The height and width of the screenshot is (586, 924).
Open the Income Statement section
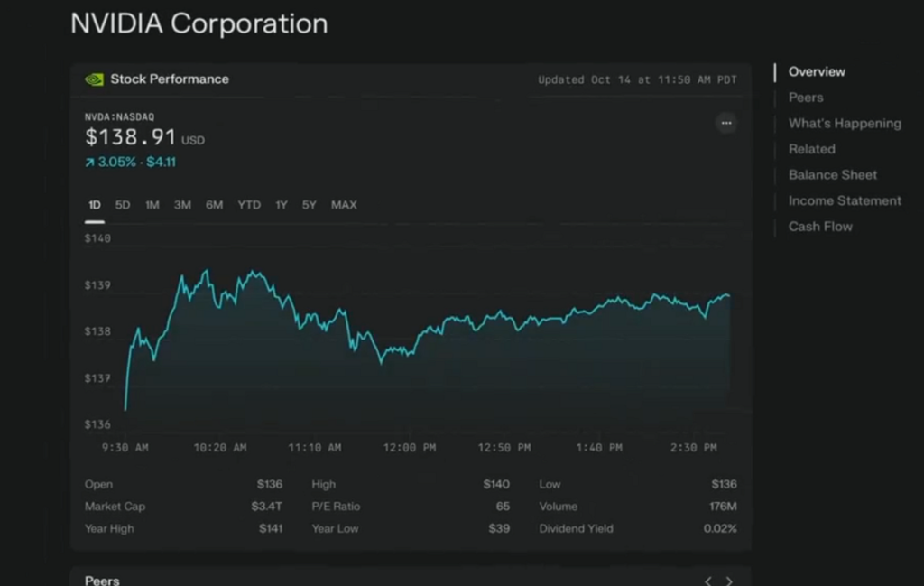click(x=843, y=200)
